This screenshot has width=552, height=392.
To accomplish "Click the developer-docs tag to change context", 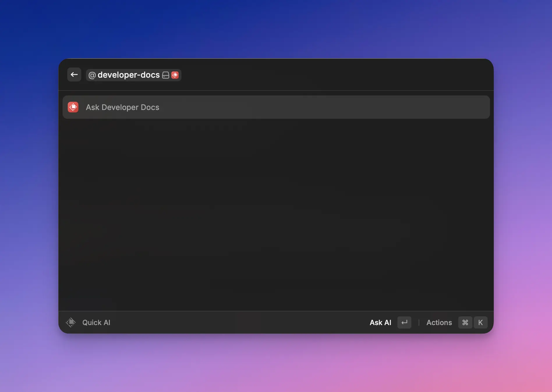I will pyautogui.click(x=129, y=75).
